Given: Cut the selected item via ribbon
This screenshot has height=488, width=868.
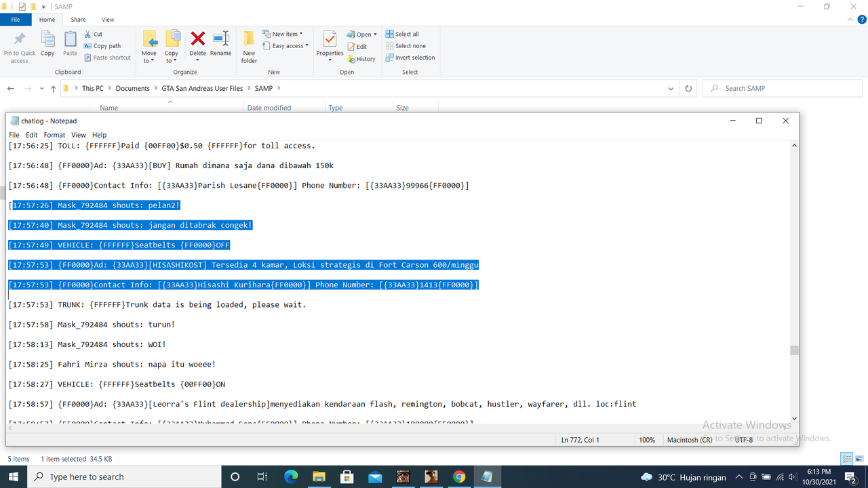Looking at the screenshot, I should (x=94, y=34).
